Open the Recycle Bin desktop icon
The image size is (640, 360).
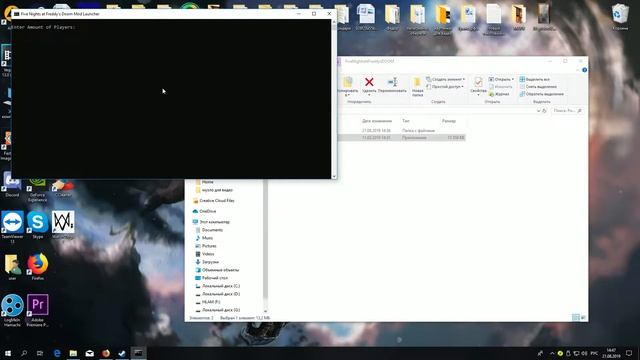click(620, 14)
